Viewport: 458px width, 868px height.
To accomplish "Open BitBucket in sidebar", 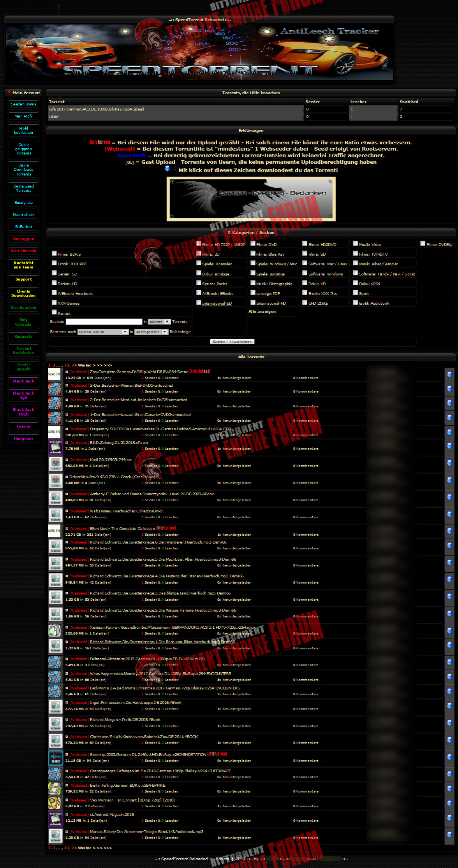I will pyautogui.click(x=23, y=227).
